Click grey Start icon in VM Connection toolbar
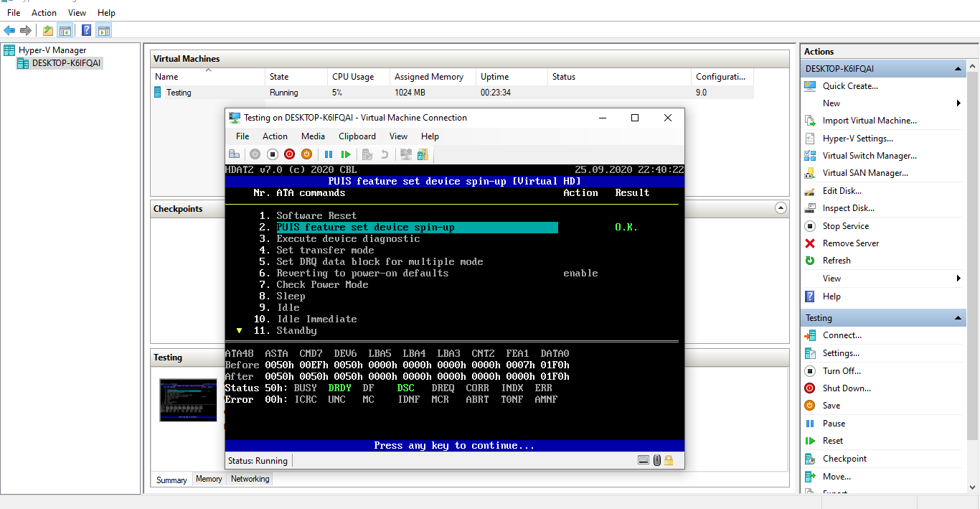The width and height of the screenshot is (980, 509). [x=255, y=154]
